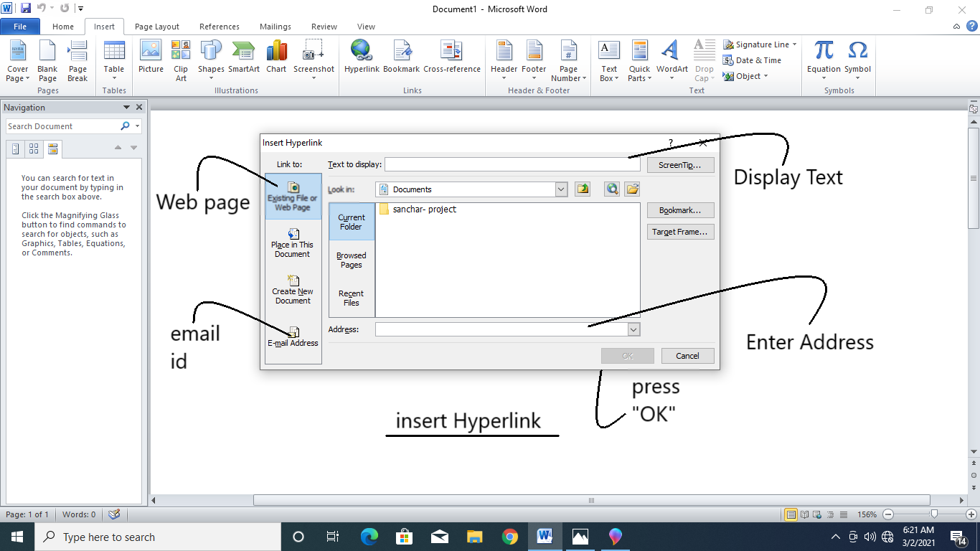Select E-mail Address link type
This screenshot has height=551, width=980.
point(293,337)
